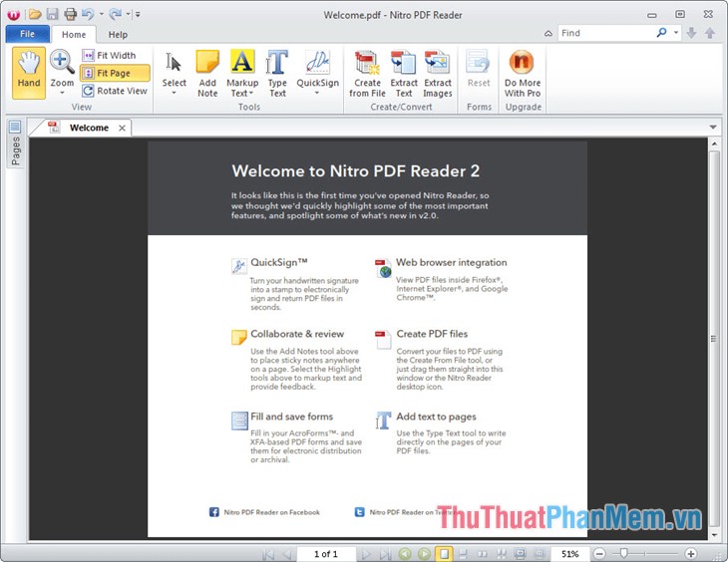728x562 pixels.
Task: Find previous result with up arrow
Action: (x=710, y=33)
